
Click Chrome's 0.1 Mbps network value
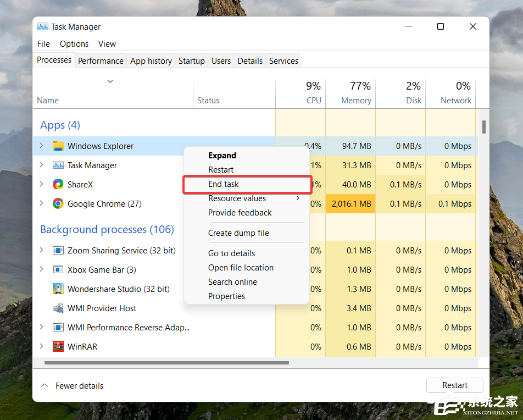coord(455,204)
